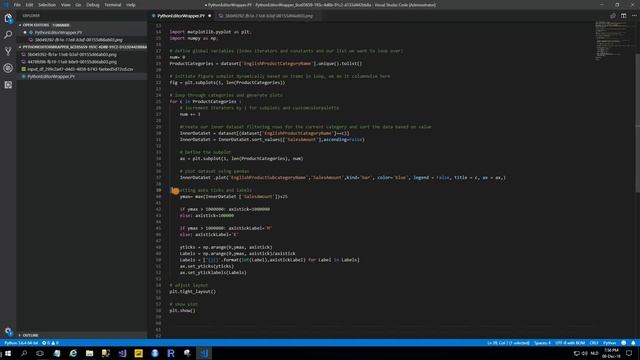
Task: Open the Debug menu
Action: coord(93,5)
